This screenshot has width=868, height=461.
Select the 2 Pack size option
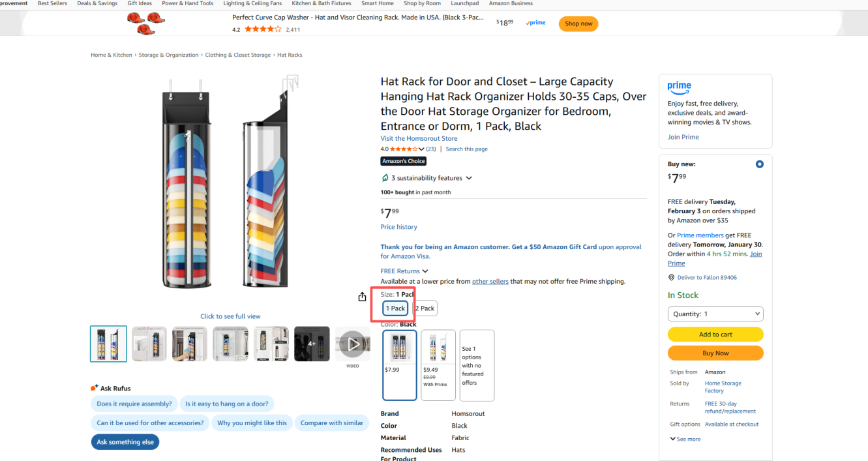coord(425,308)
